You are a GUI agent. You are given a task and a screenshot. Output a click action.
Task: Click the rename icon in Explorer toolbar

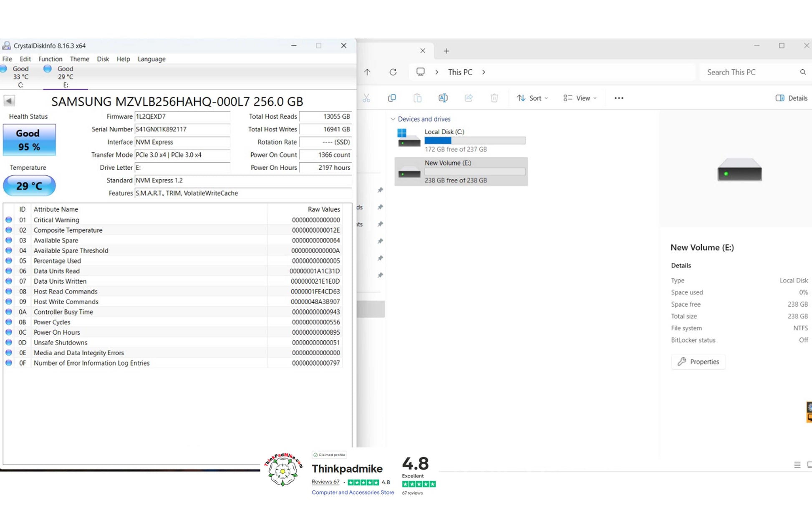point(443,98)
